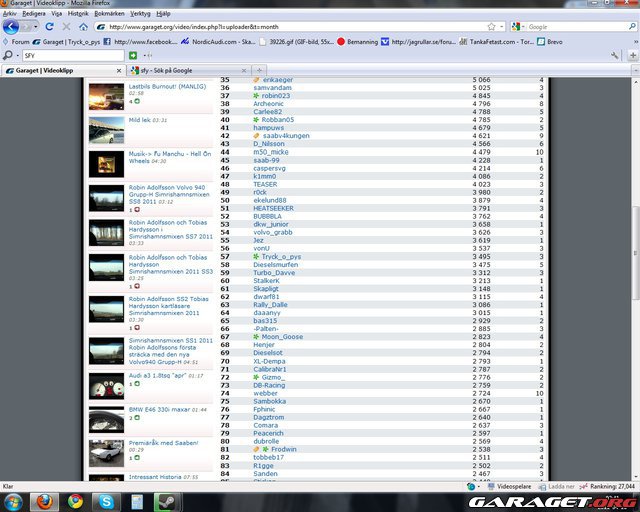Image resolution: width=640 pixels, height=512 pixels.
Task: Open Google Chrome from the taskbar
Action: coord(76,501)
